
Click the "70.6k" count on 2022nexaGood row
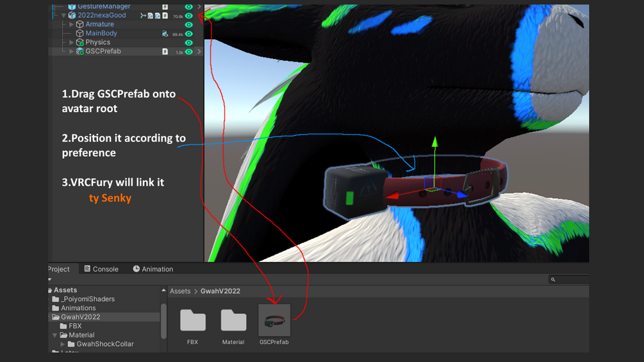[x=178, y=17]
